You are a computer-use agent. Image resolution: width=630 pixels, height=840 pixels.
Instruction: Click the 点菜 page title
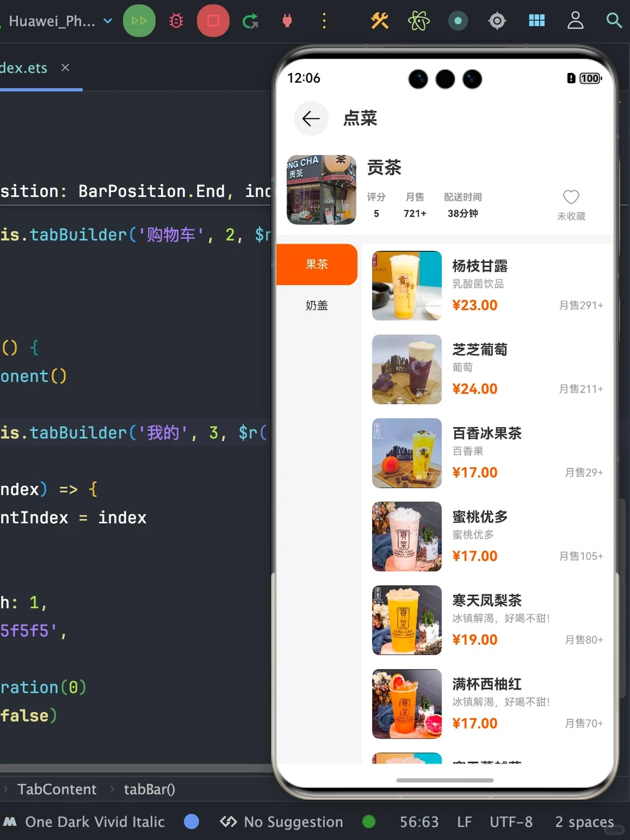tap(360, 118)
